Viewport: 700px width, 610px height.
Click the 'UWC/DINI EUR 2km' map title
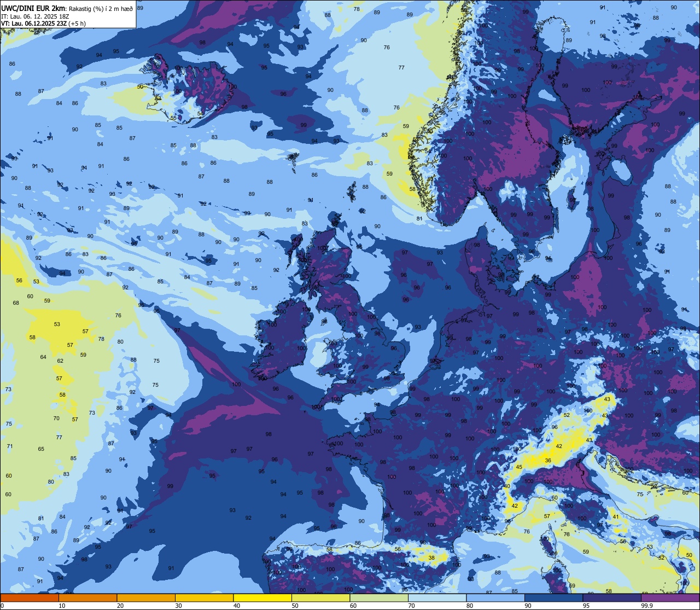coord(32,8)
